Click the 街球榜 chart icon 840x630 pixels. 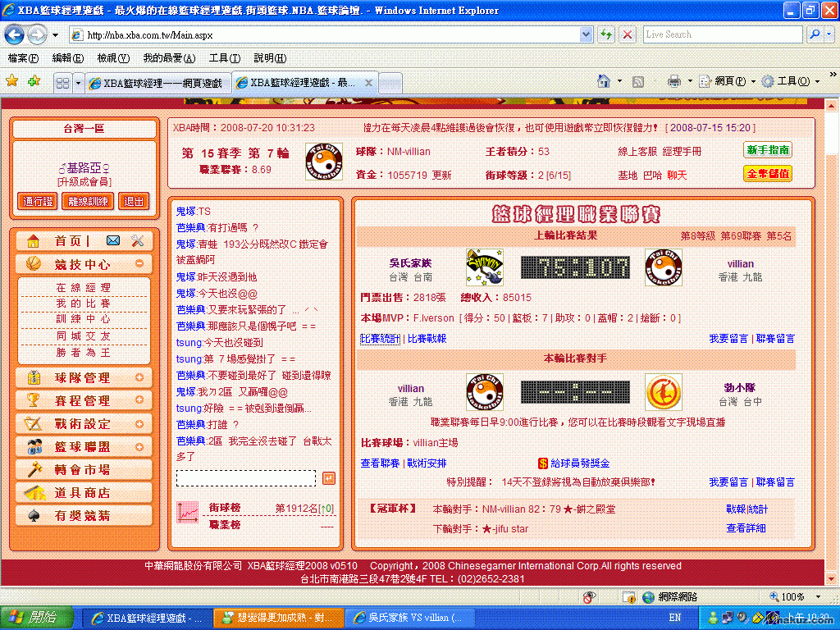pos(188,512)
